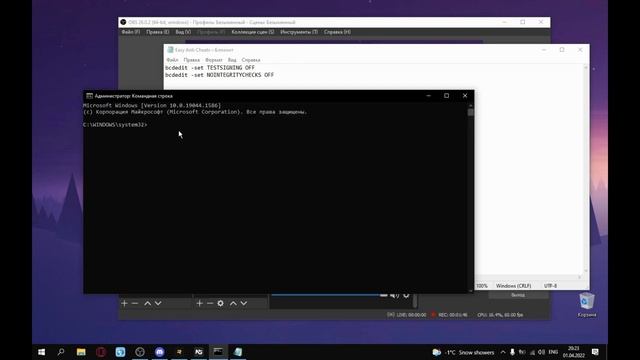
Task: Open Формат menu in Notepad
Action: (x=213, y=60)
